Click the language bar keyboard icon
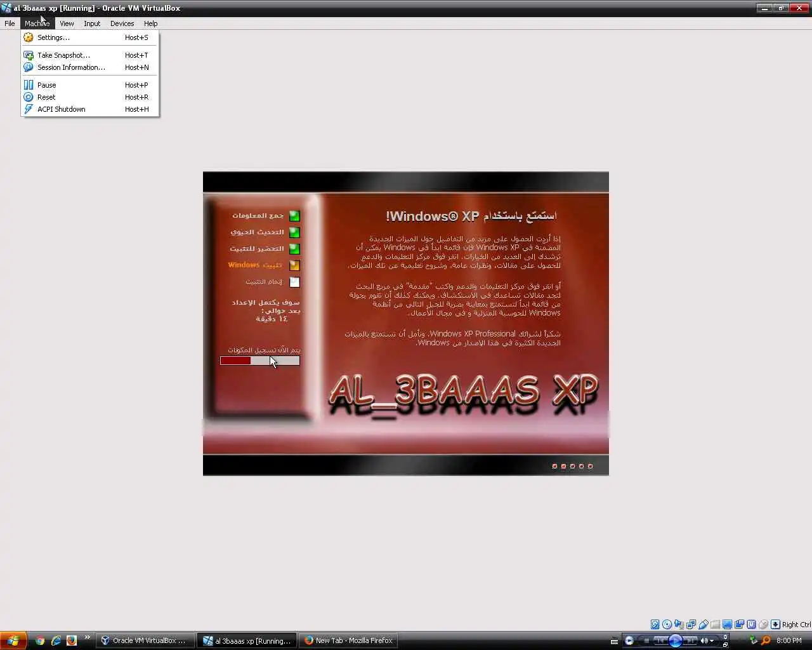The image size is (812, 650). (x=614, y=641)
